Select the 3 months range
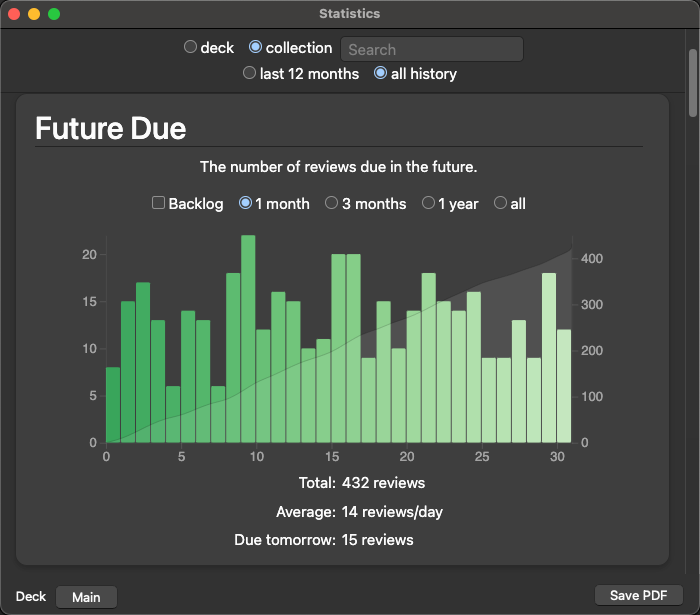The image size is (700, 615). pos(331,203)
